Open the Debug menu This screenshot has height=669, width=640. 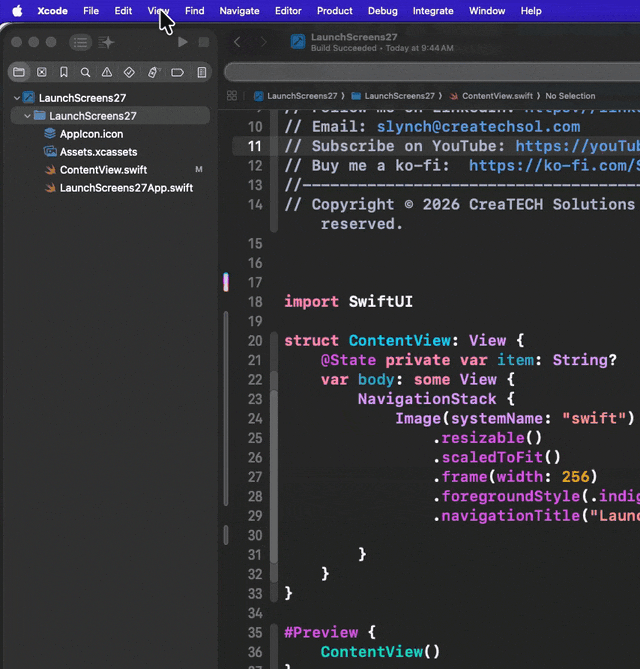[383, 11]
